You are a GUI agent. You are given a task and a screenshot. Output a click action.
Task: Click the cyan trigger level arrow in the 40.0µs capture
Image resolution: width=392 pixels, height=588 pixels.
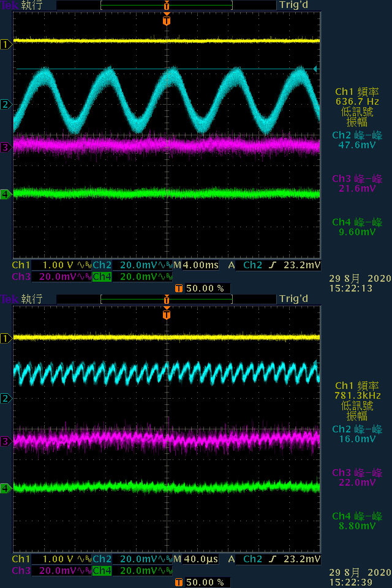click(x=315, y=363)
